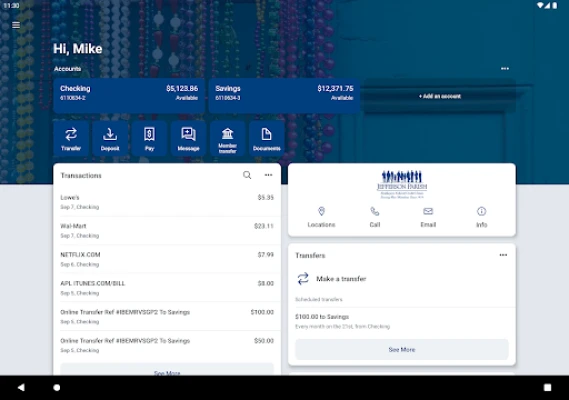Search transactions with the magnifier icon
The width and height of the screenshot is (569, 400).
(x=247, y=175)
